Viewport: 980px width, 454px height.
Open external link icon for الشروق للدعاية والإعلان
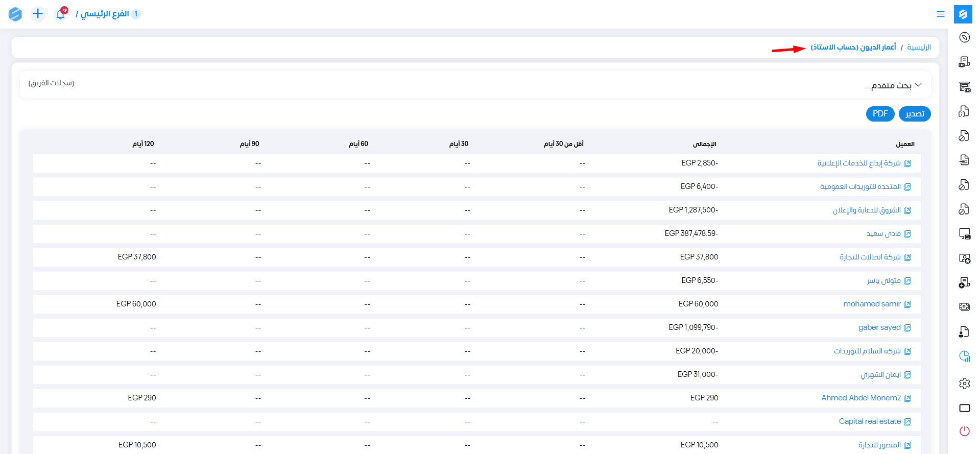907,210
